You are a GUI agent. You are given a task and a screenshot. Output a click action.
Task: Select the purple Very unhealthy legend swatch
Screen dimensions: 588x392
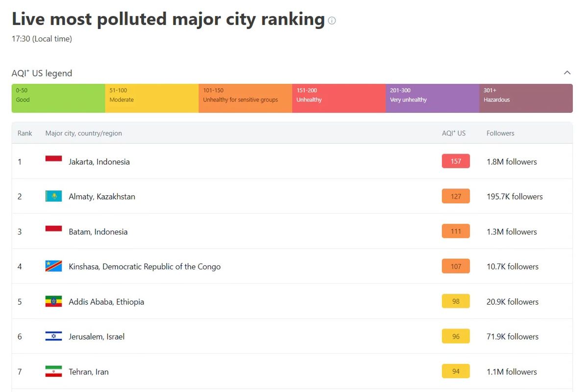pos(432,98)
